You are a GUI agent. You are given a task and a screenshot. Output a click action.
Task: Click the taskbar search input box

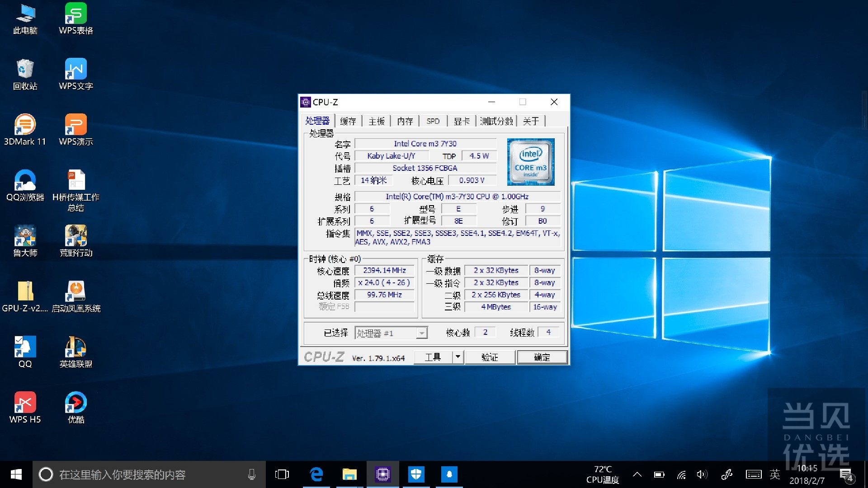click(x=149, y=474)
